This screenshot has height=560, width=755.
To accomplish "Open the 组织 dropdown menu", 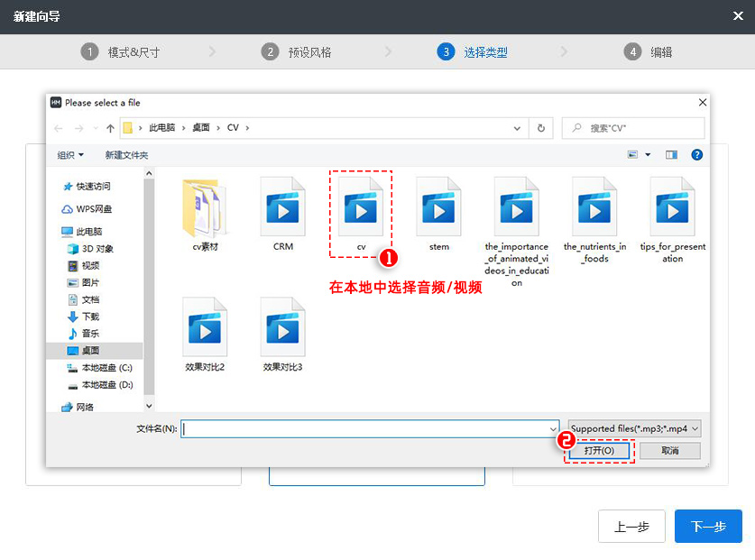I will (x=72, y=154).
